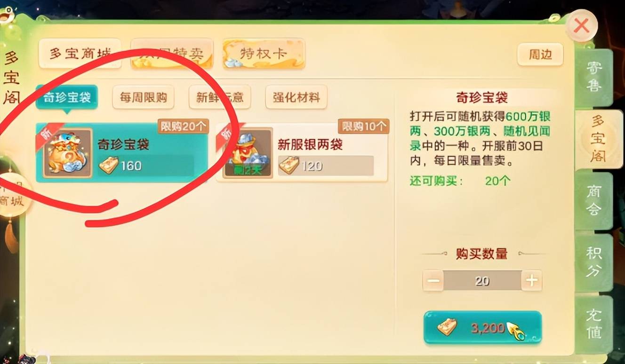Open the 特权卡 tab

(x=264, y=54)
